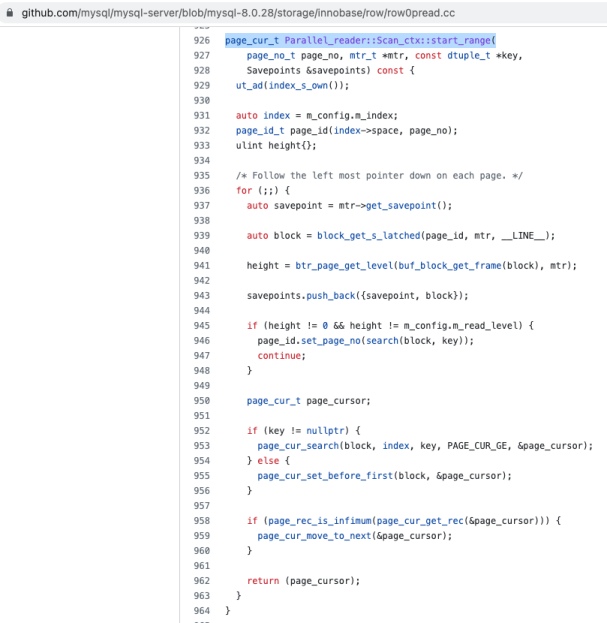Click line number 964
The height and width of the screenshot is (623, 607).
tap(202, 611)
